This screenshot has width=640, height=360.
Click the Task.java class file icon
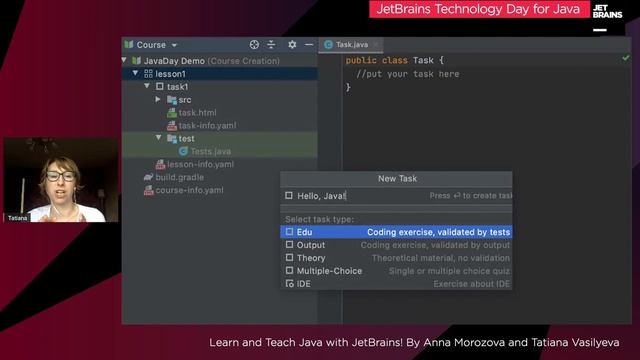pyautogui.click(x=329, y=44)
